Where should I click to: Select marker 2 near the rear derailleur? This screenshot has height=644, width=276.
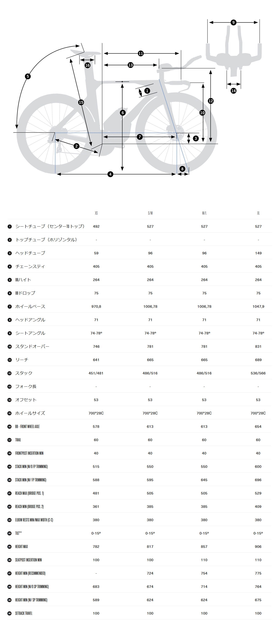pos(77,146)
